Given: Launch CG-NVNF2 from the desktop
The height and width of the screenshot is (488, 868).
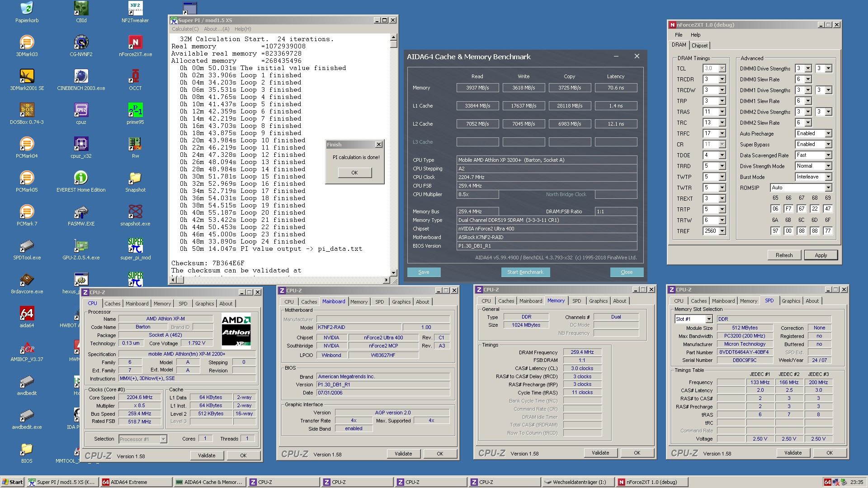Looking at the screenshot, I should [81, 46].
